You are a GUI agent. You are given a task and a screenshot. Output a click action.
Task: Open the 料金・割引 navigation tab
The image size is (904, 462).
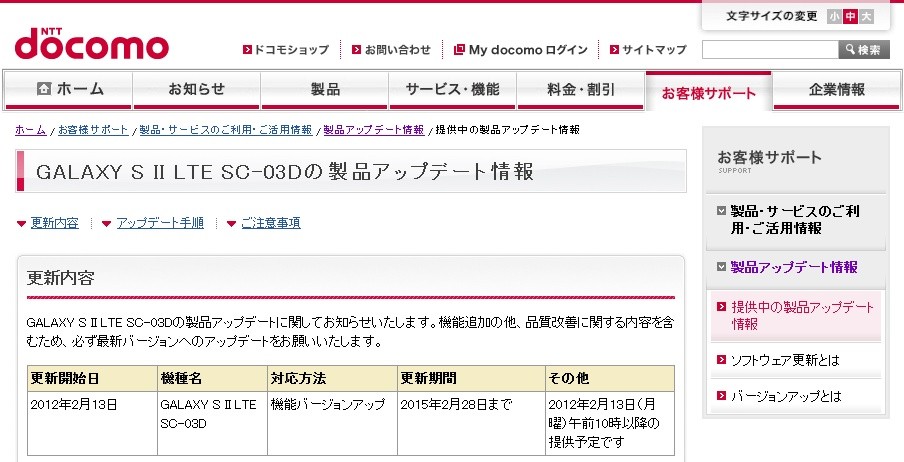581,89
